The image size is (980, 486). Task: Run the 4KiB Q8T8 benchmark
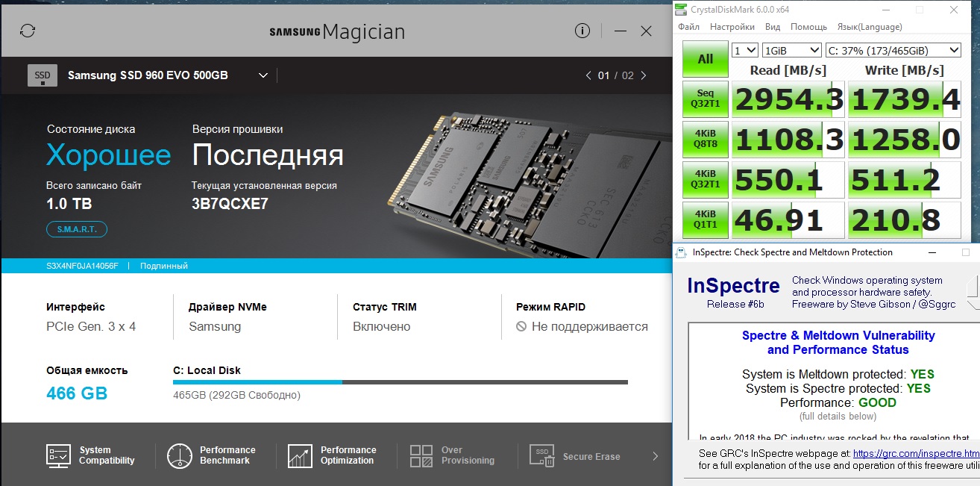coord(705,140)
